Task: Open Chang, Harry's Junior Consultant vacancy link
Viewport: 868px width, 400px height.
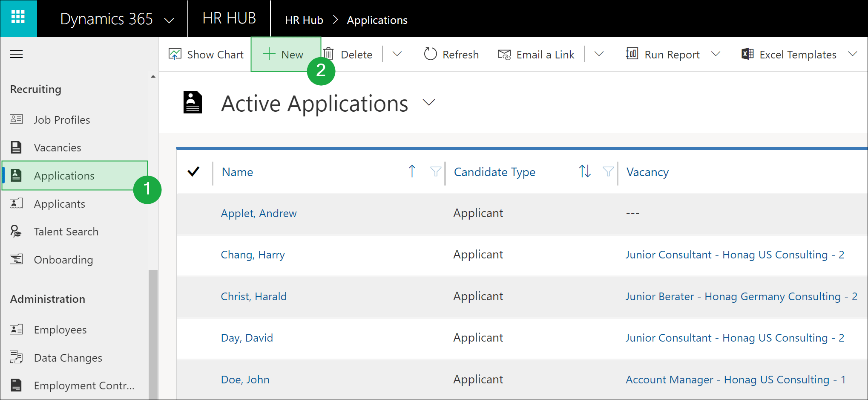Action: pos(735,255)
